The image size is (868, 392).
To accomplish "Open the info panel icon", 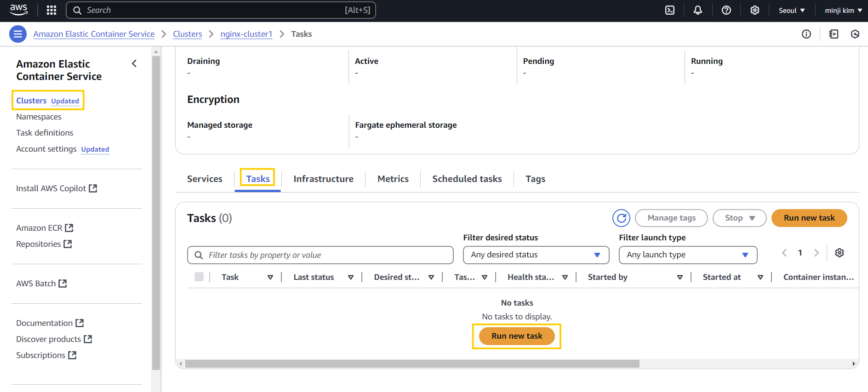I will click(806, 34).
